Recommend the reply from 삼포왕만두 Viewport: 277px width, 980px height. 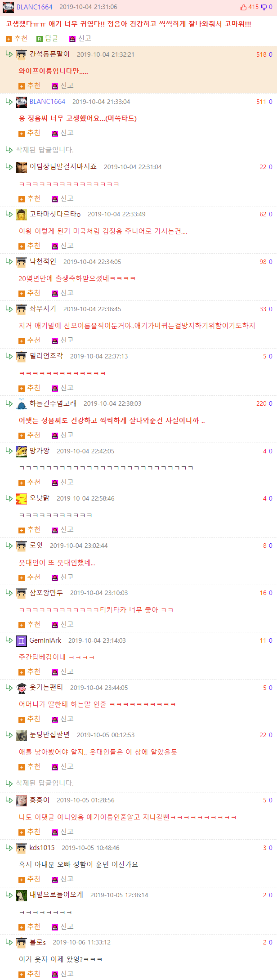click(29, 625)
